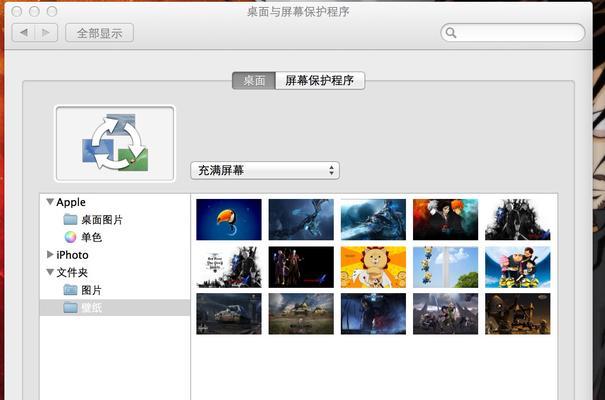
Task: Choose the orange-haired anime duo wallpaper
Action: point(445,219)
